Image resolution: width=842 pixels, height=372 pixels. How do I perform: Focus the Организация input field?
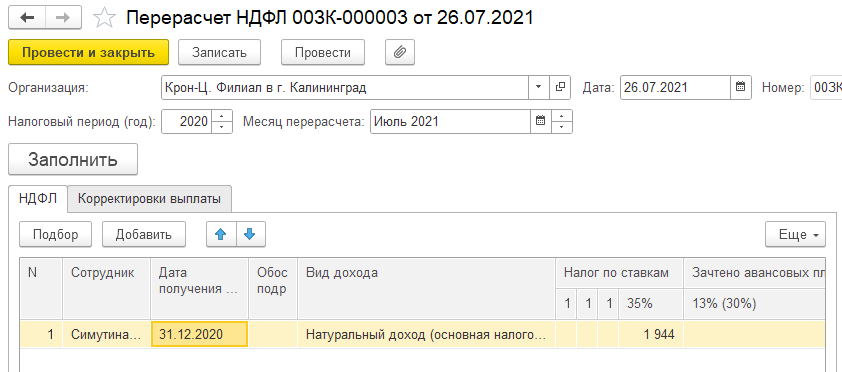[345, 87]
